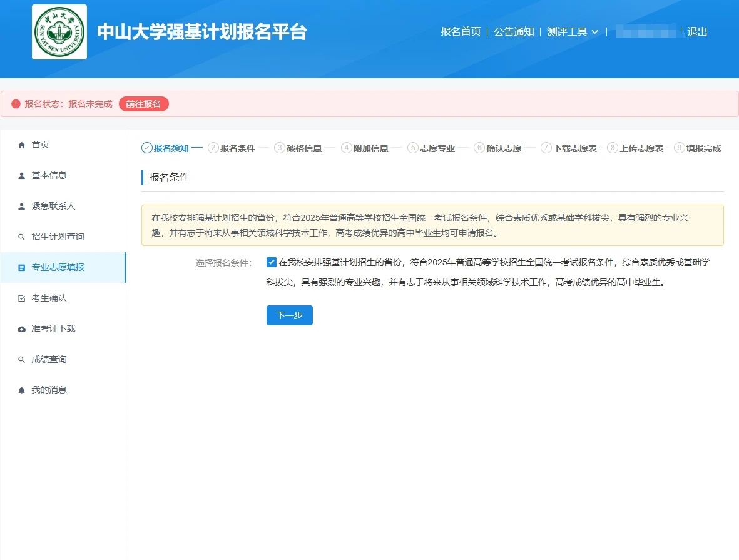Viewport: 739px width, 560px height.
Task: Select the 报名条件 step label
Action: click(x=238, y=148)
